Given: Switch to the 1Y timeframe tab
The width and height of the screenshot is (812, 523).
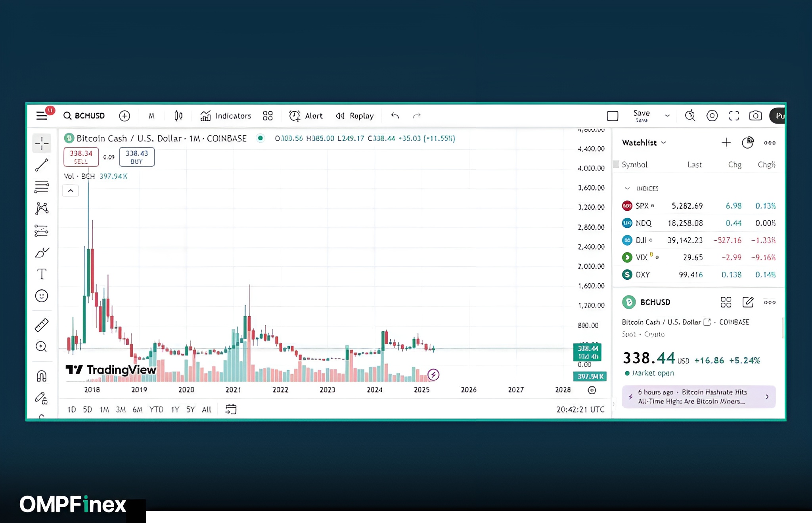Looking at the screenshot, I should (x=175, y=409).
